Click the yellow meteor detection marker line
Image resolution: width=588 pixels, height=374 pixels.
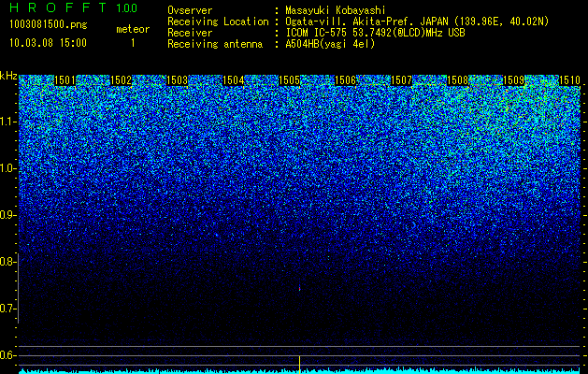(x=300, y=365)
